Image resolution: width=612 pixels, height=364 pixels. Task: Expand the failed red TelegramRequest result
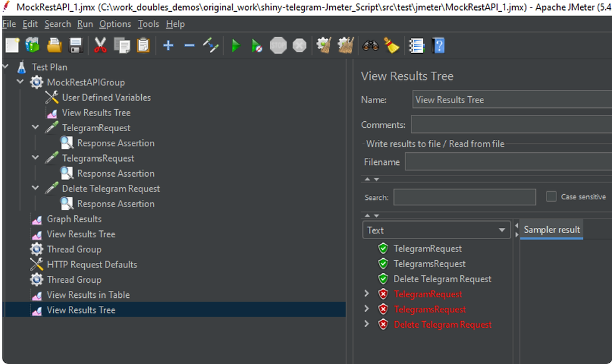(367, 293)
